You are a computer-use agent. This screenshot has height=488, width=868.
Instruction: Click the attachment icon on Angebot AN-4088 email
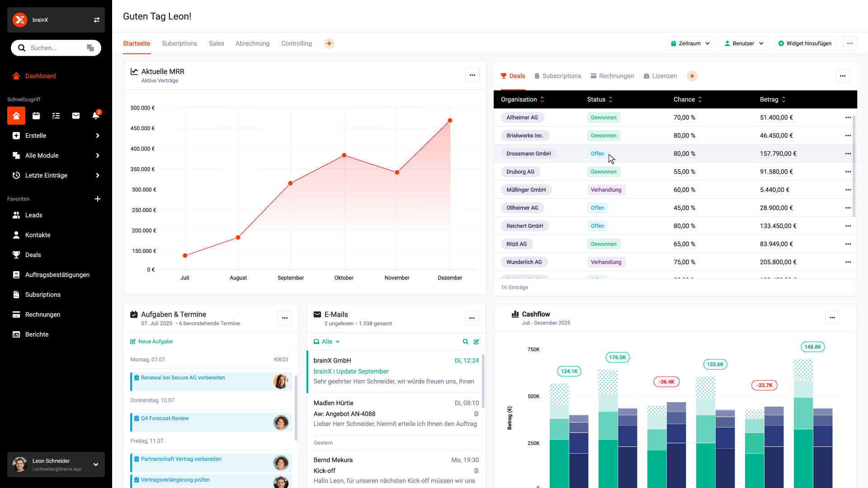point(476,414)
